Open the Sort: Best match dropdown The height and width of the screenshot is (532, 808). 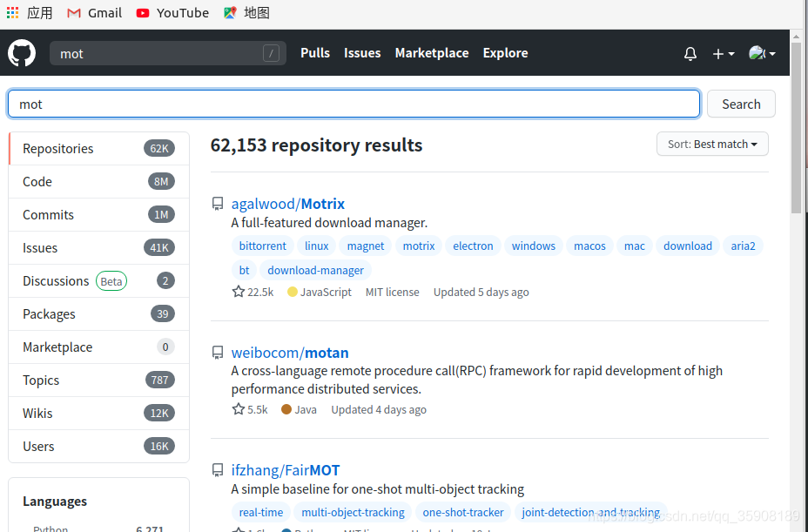coord(712,144)
